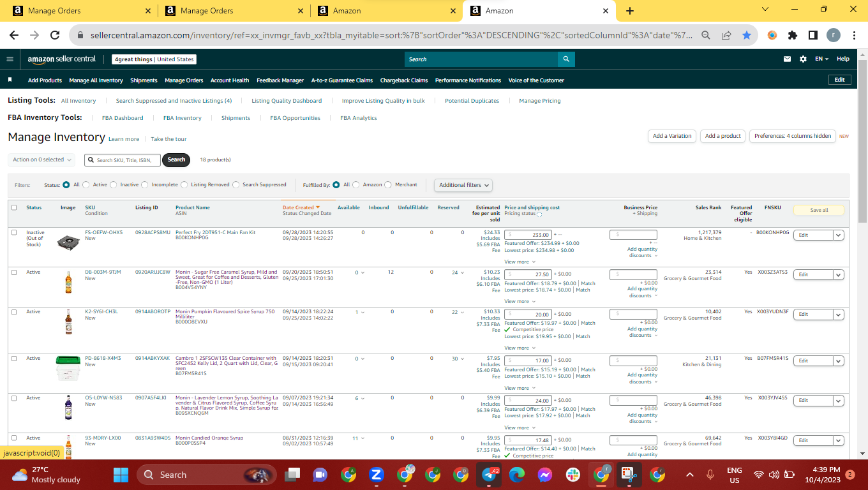Expand Add quantity discounts for Perfect Fry row
Viewport: 868px width, 490px height.
pos(641,253)
